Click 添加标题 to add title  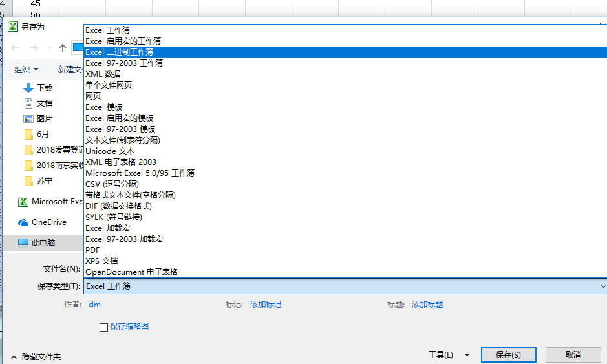coord(427,305)
